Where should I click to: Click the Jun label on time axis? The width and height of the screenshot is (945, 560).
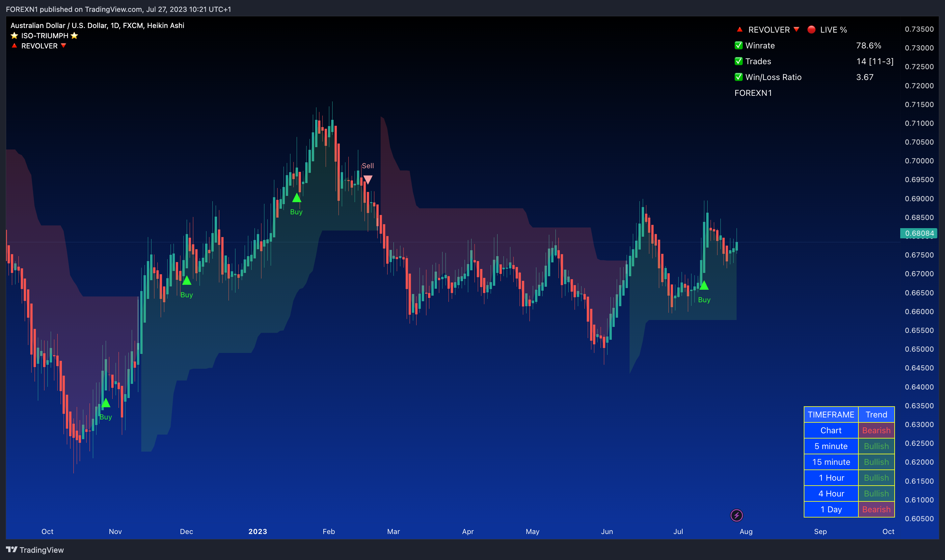(x=607, y=531)
